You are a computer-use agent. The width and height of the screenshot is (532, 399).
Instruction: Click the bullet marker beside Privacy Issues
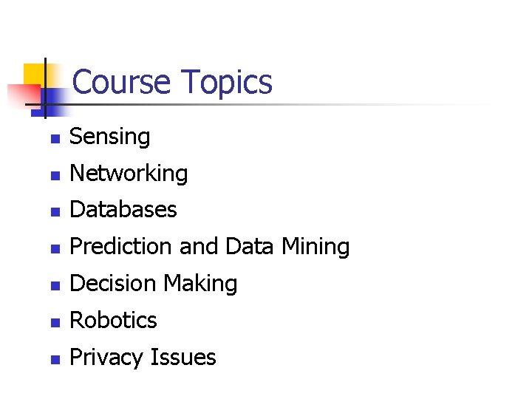click(x=53, y=360)
